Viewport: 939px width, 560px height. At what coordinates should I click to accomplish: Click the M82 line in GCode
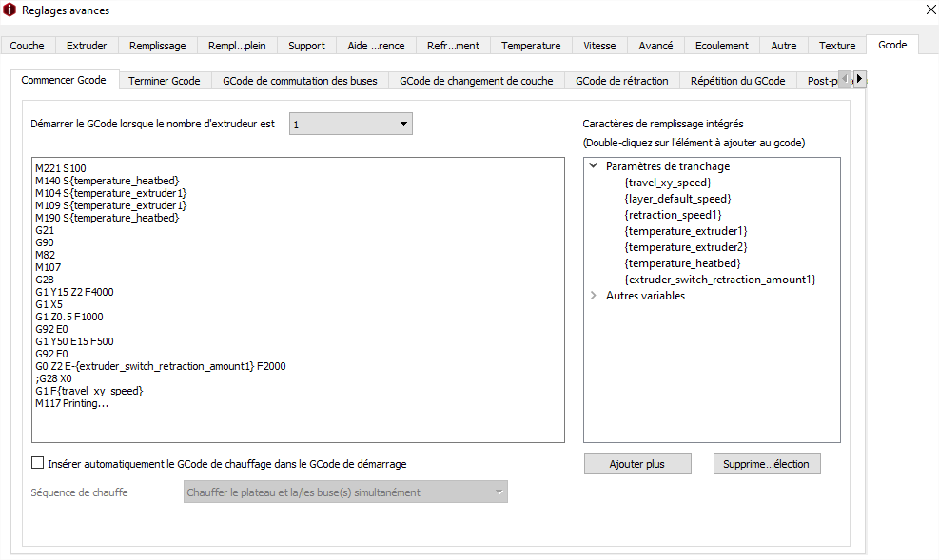[45, 255]
